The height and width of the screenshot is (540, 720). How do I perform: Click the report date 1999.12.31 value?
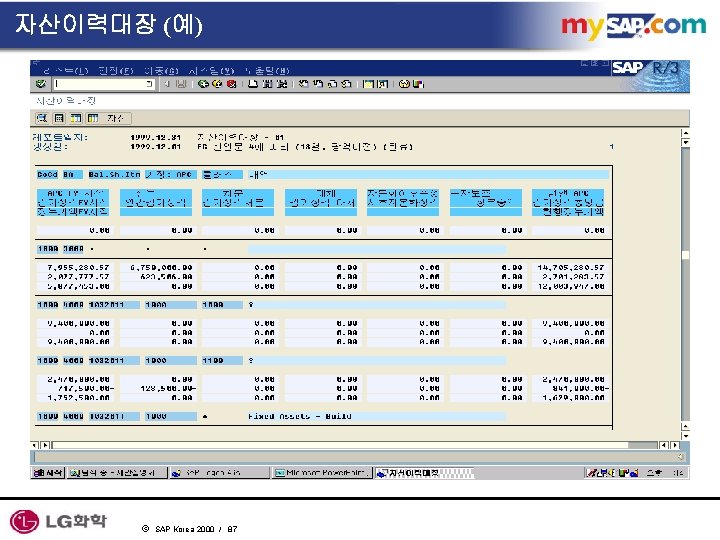click(x=156, y=137)
